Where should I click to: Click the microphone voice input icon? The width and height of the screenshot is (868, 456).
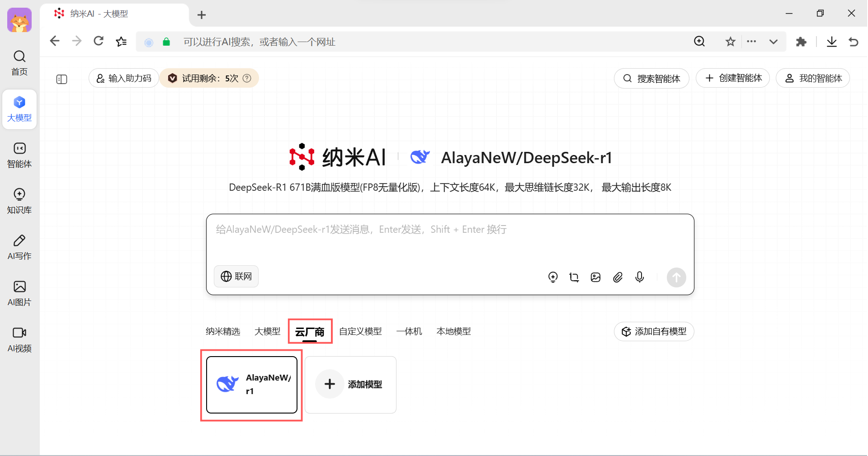(x=639, y=277)
